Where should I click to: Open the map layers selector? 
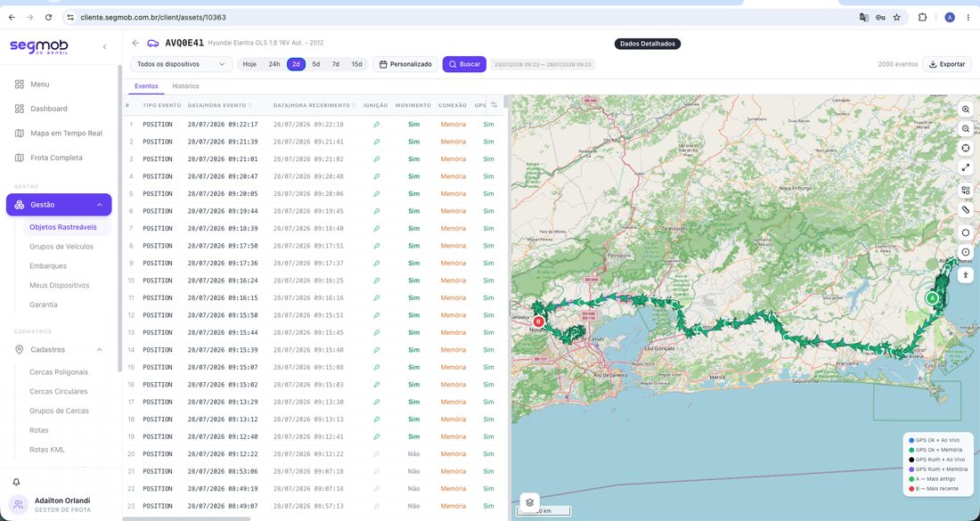(529, 502)
